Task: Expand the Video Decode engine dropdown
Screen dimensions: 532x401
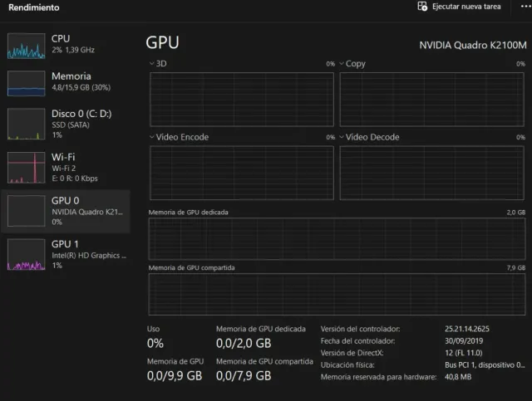Action: click(342, 137)
